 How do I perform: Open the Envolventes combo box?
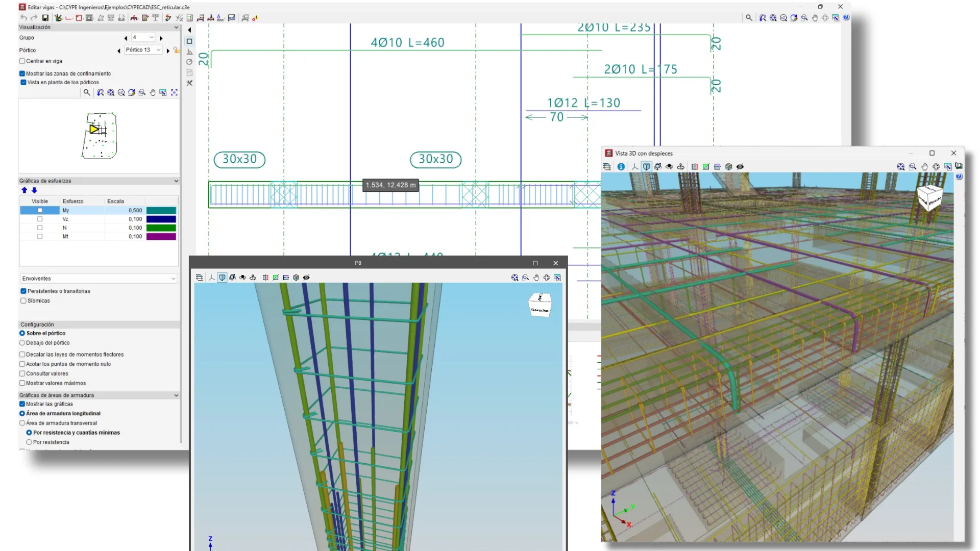pos(99,279)
